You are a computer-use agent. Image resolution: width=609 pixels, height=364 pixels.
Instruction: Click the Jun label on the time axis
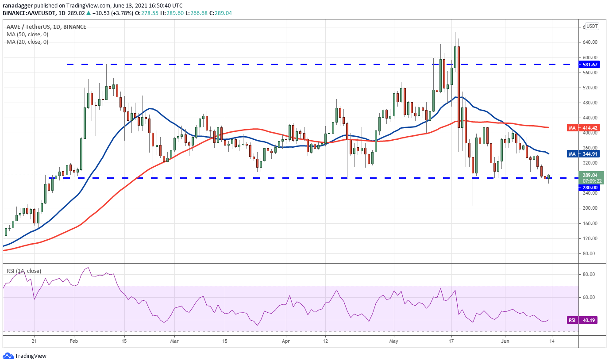pyautogui.click(x=505, y=341)
